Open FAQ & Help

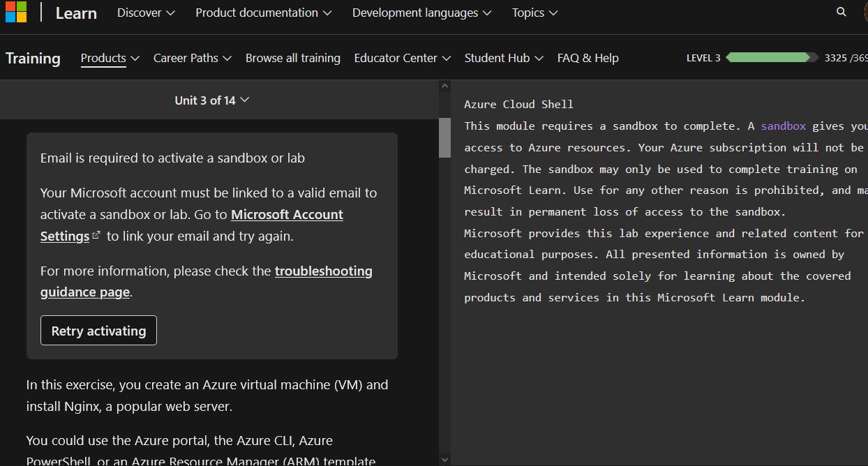point(588,58)
